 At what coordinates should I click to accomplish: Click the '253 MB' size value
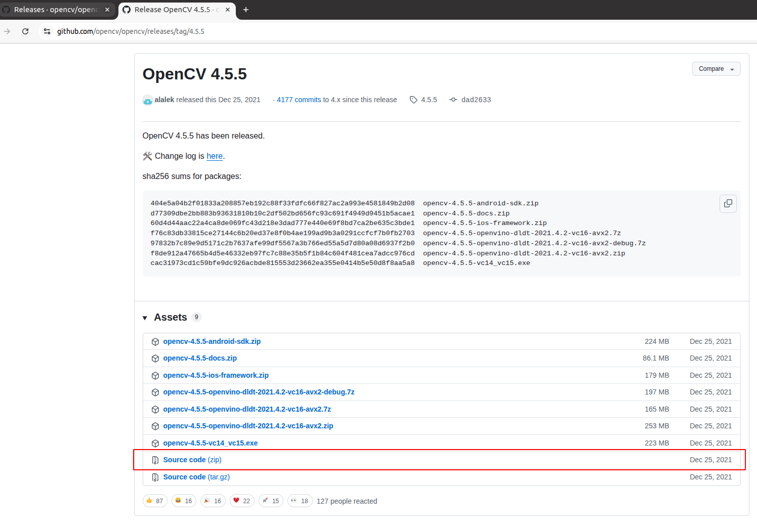coord(657,426)
